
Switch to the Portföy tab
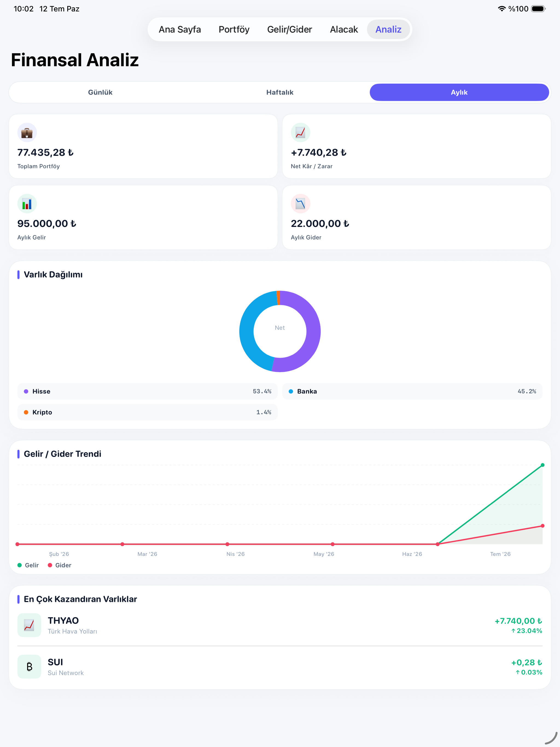234,29
